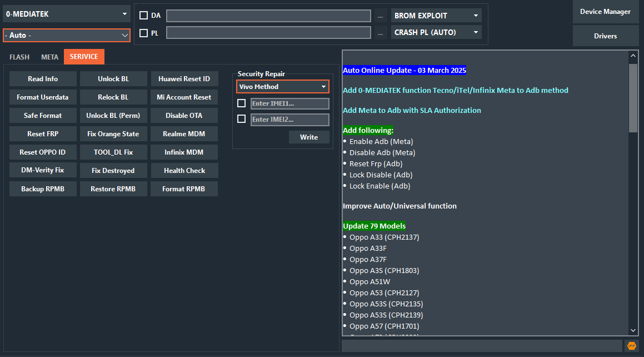Click Unlock BL button

pos(113,79)
